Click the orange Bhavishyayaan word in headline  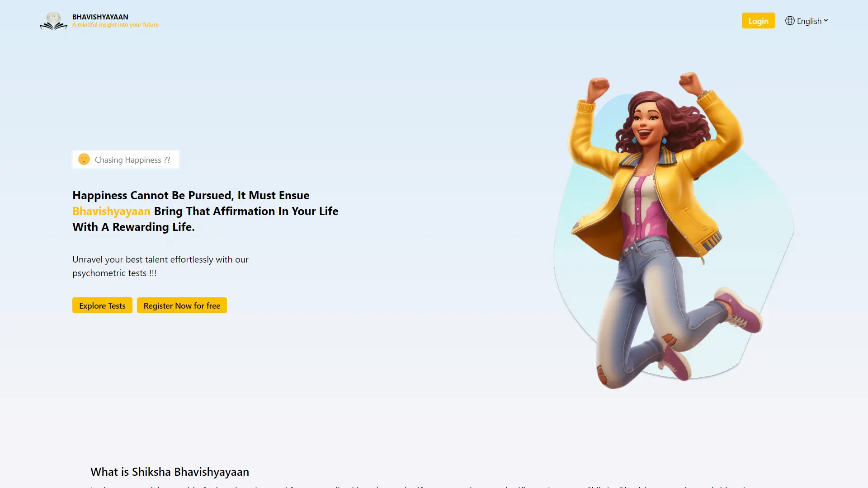coord(111,211)
